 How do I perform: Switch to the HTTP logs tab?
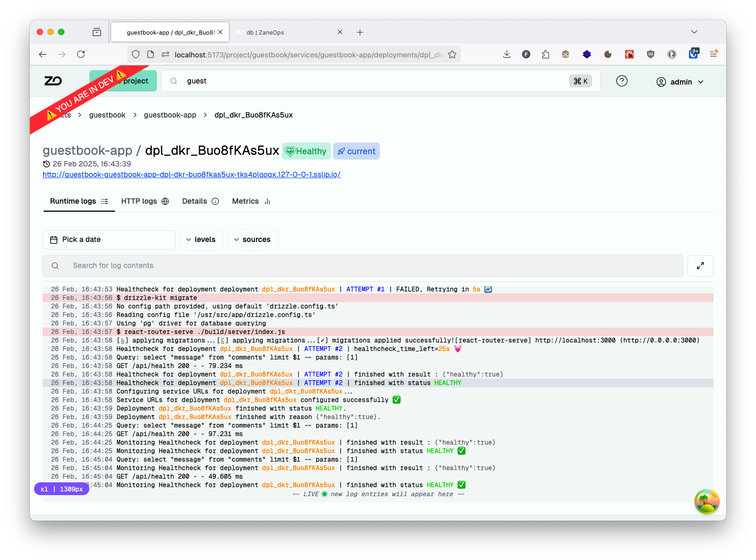click(x=145, y=201)
